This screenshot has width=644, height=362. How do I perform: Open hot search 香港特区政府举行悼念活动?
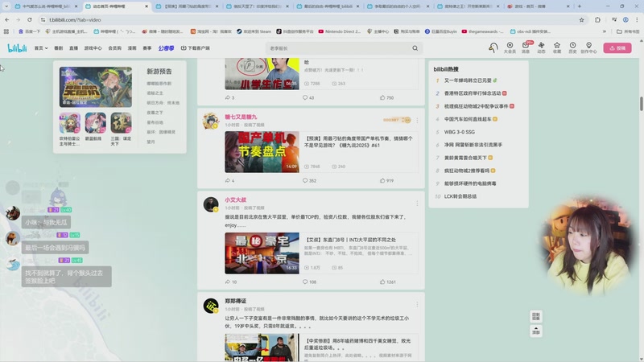point(473,93)
